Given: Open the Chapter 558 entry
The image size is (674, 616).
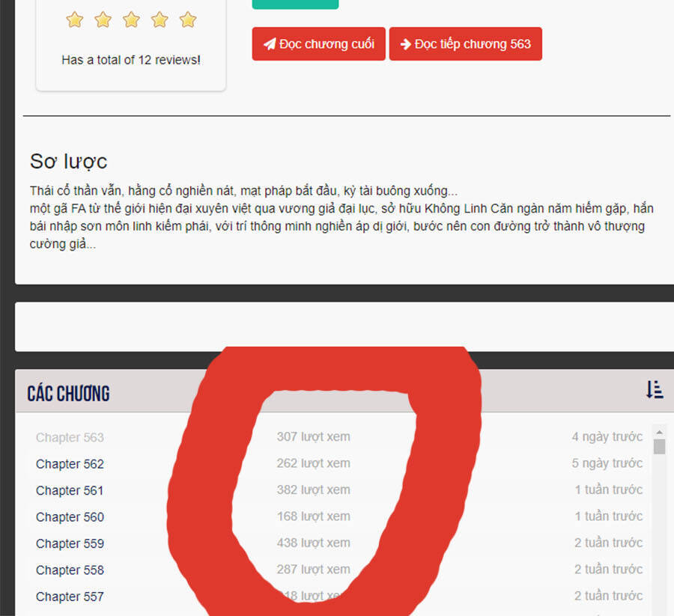Looking at the screenshot, I should [x=70, y=570].
